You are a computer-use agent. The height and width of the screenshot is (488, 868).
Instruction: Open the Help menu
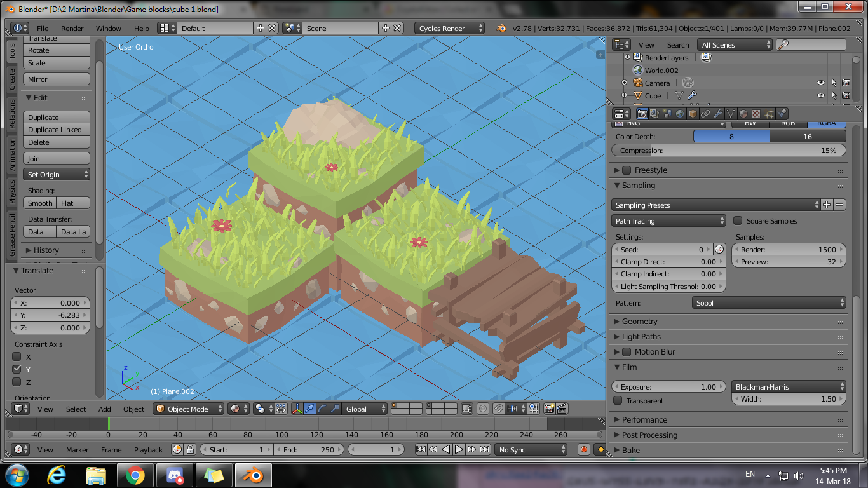[x=142, y=29]
